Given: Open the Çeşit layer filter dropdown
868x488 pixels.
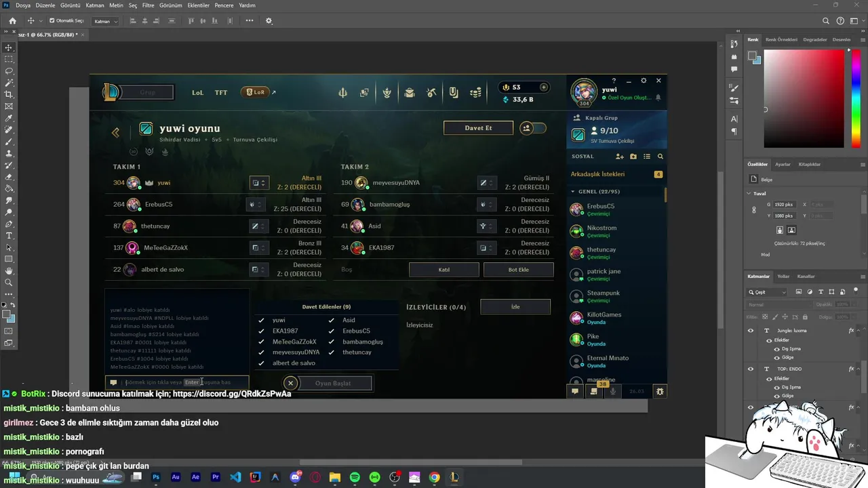Looking at the screenshot, I should [x=768, y=292].
